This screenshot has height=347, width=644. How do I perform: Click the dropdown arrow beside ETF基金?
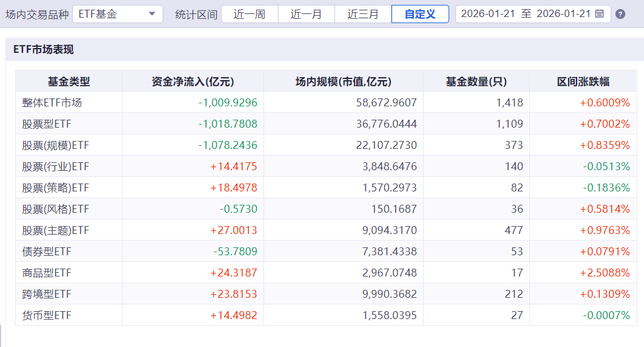click(x=152, y=14)
